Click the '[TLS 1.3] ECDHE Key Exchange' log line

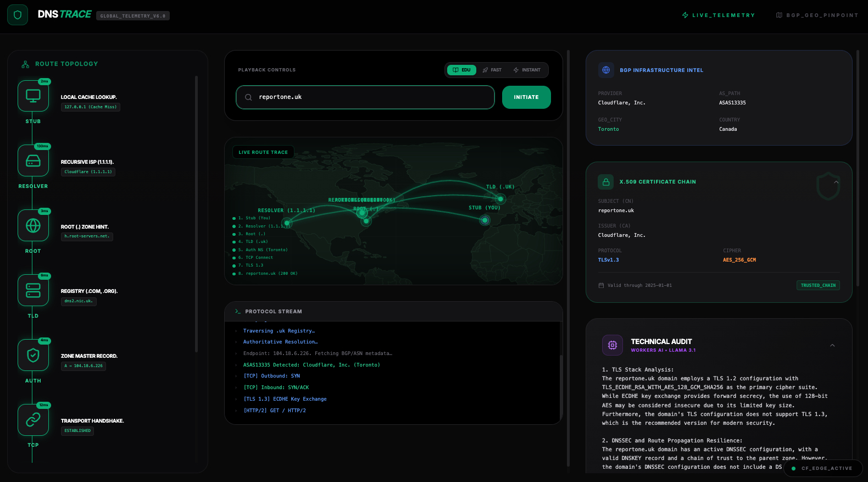[285, 399]
